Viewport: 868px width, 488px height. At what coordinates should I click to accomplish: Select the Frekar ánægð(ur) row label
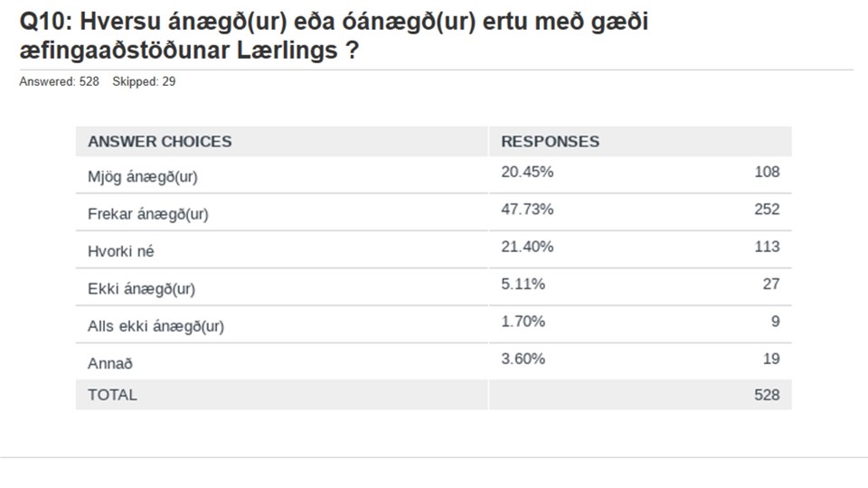(147, 214)
